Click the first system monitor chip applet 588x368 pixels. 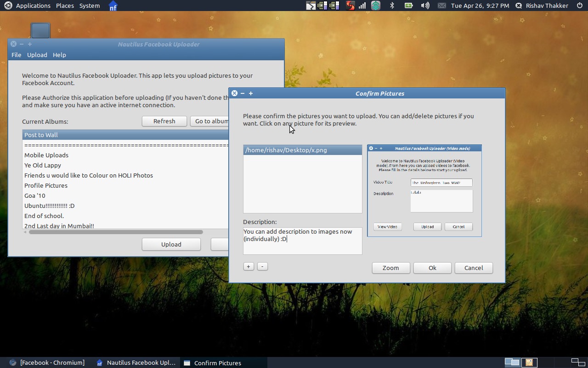tap(323, 6)
